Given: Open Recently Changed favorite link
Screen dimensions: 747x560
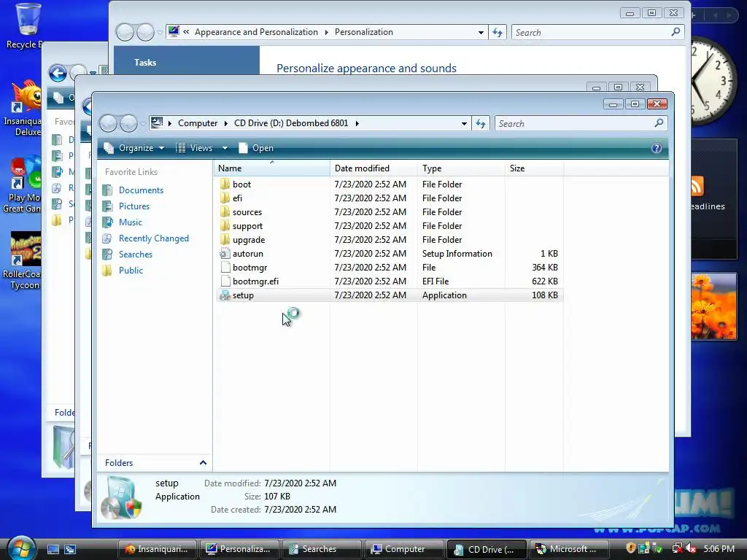Looking at the screenshot, I should point(153,238).
